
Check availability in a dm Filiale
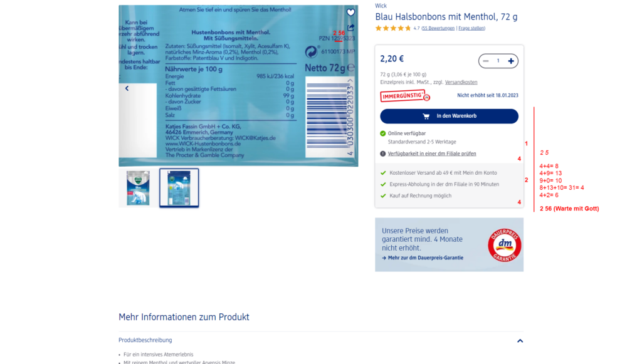point(432,153)
